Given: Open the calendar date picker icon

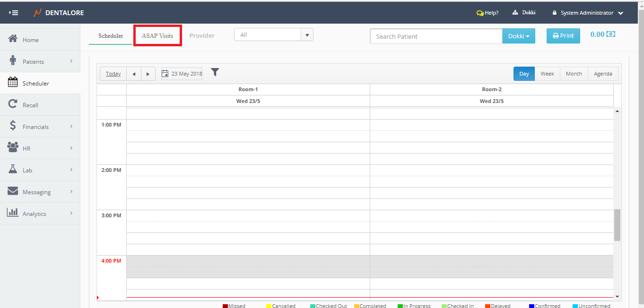Looking at the screenshot, I should (x=165, y=74).
